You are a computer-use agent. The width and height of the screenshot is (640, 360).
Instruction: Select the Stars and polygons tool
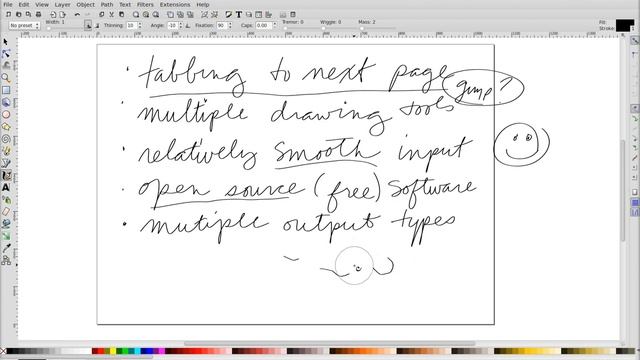click(6, 127)
